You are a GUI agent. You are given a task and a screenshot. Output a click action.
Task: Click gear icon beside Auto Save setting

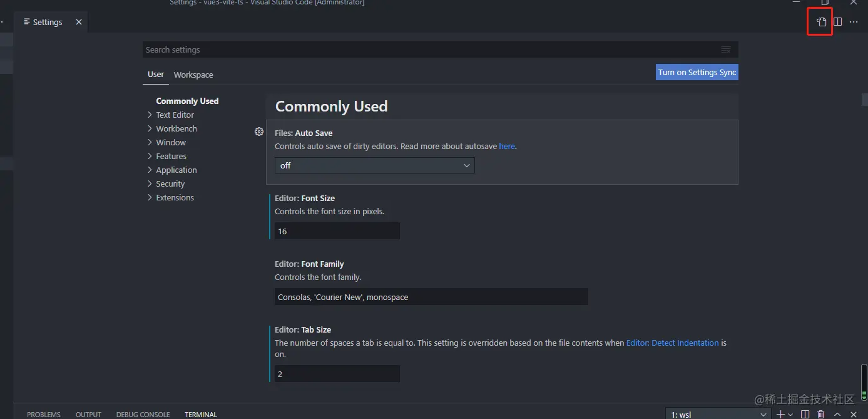pyautogui.click(x=259, y=132)
